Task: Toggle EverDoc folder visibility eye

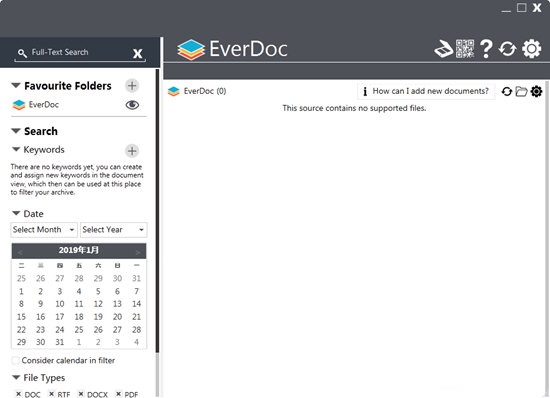Action: pos(132,105)
